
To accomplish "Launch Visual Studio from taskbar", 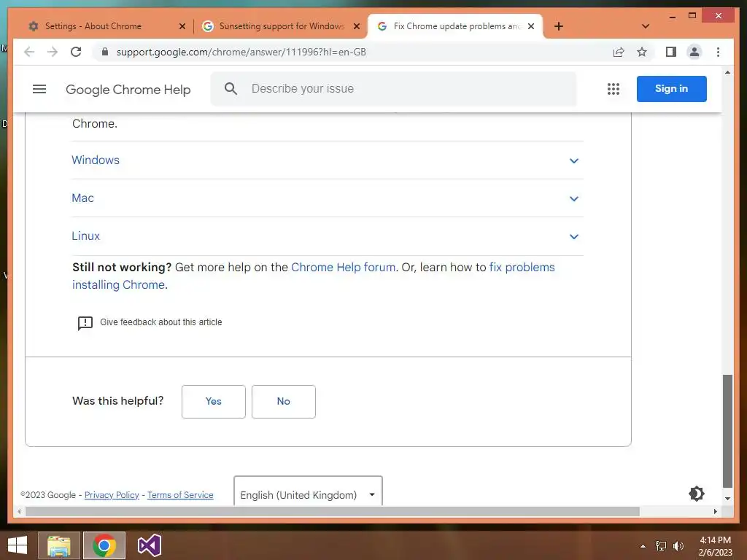I will coord(149,545).
